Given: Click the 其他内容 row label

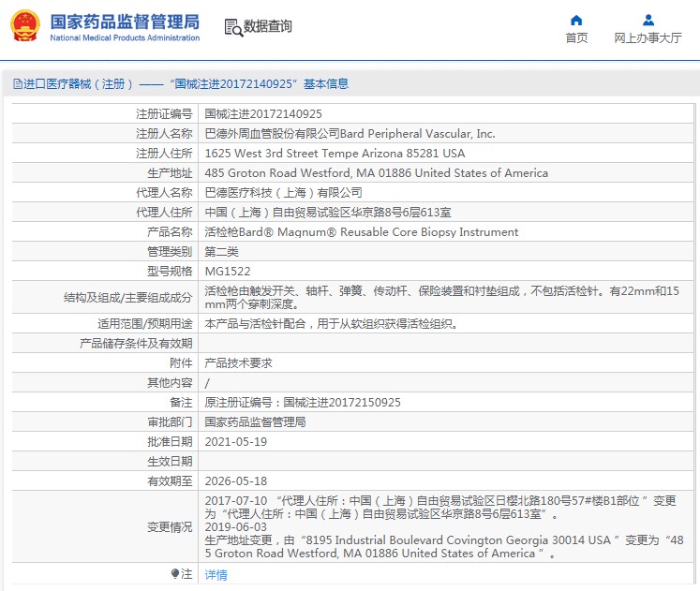Looking at the screenshot, I should point(170,383).
